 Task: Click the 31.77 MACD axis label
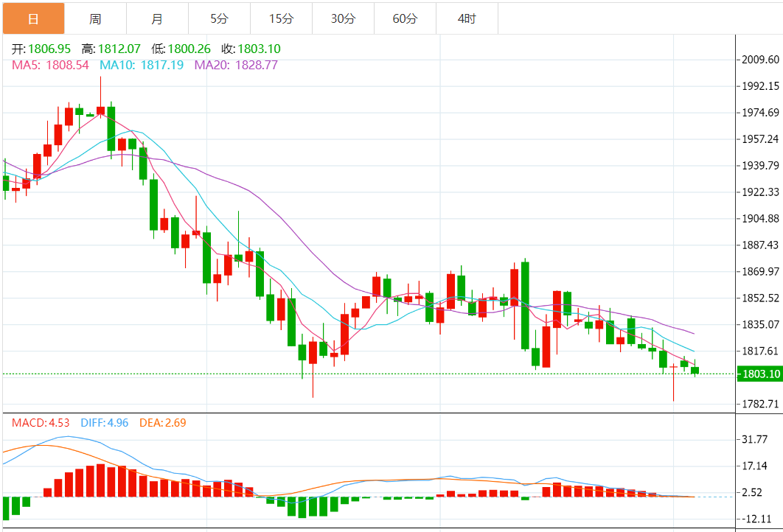pos(754,439)
